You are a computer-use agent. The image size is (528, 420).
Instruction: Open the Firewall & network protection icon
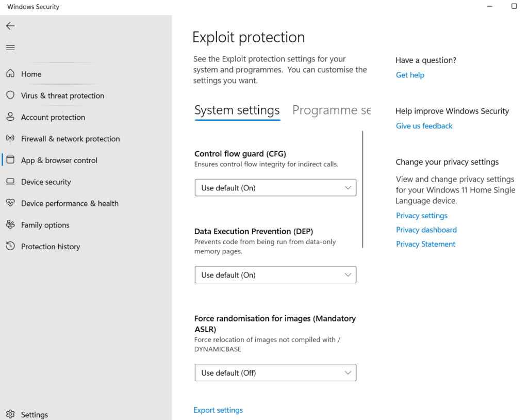pyautogui.click(x=10, y=139)
